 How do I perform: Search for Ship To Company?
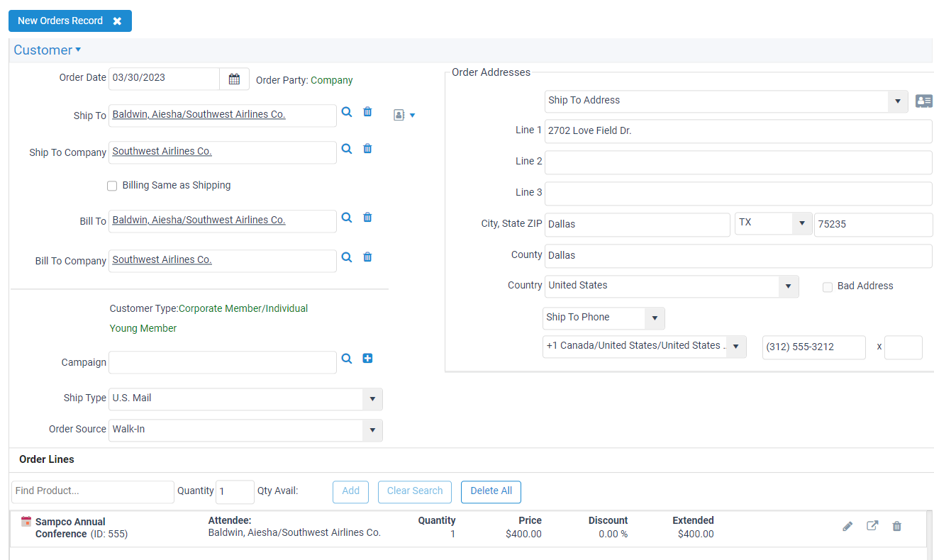346,149
